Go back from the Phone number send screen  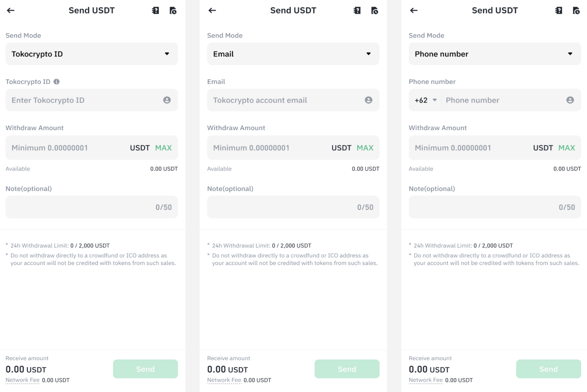click(x=414, y=10)
